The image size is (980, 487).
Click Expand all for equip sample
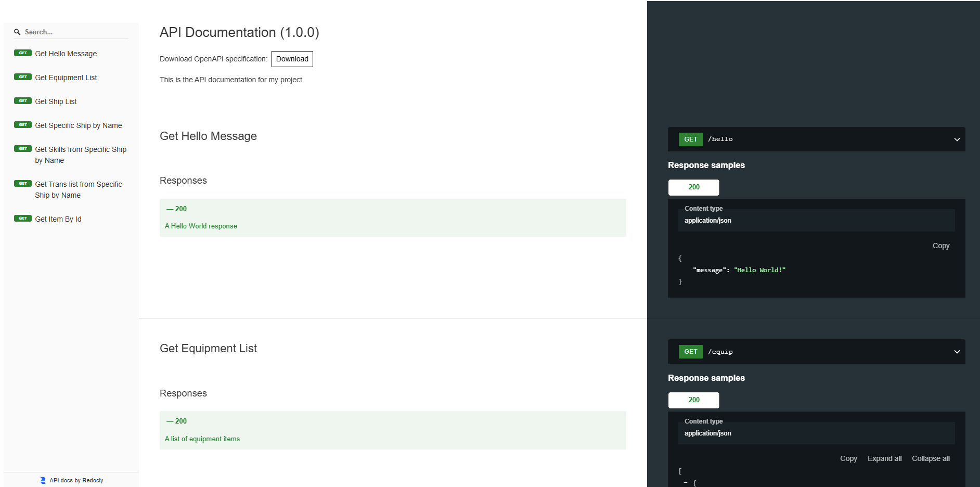click(884, 458)
